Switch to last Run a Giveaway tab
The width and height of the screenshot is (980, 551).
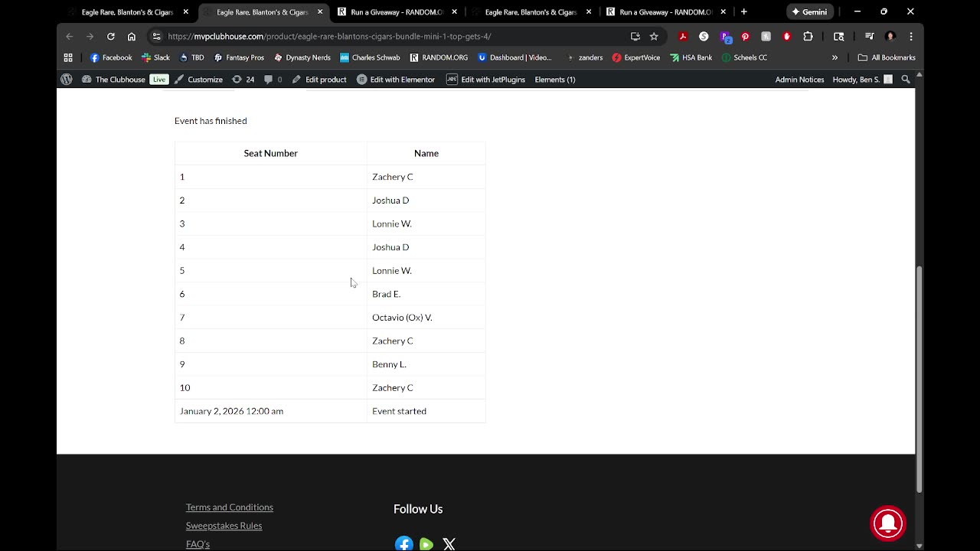click(665, 12)
